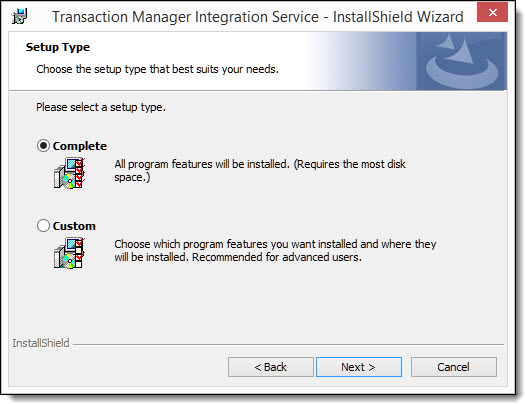This screenshot has width=525, height=404.
Task: Click the InstallShield banner logo graphic
Action: pyautogui.click(x=462, y=61)
